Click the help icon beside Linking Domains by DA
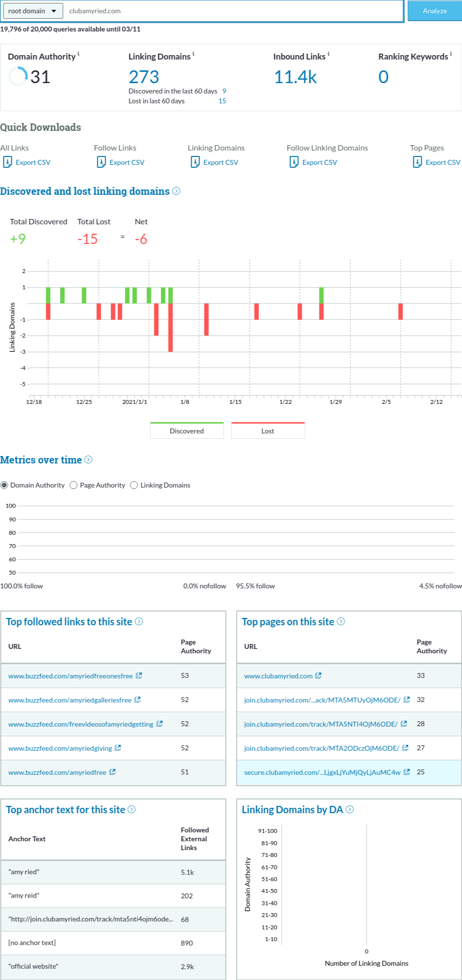The image size is (462, 980). coord(350,809)
